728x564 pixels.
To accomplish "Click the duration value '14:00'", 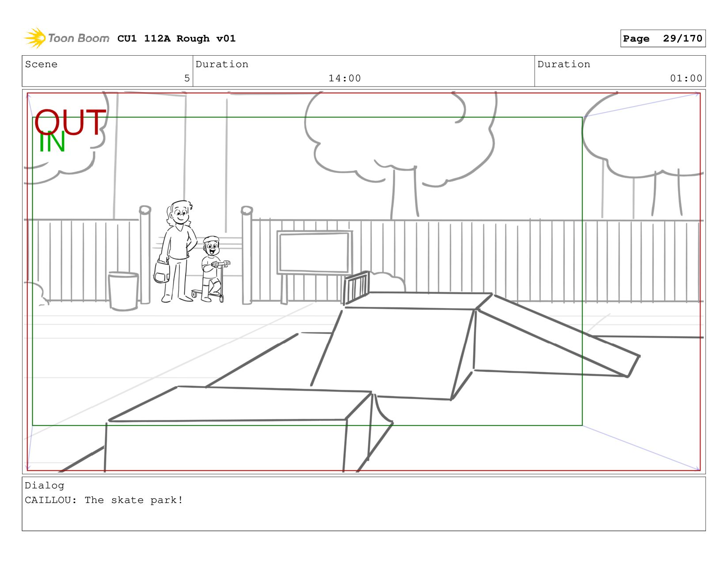I will [x=345, y=78].
